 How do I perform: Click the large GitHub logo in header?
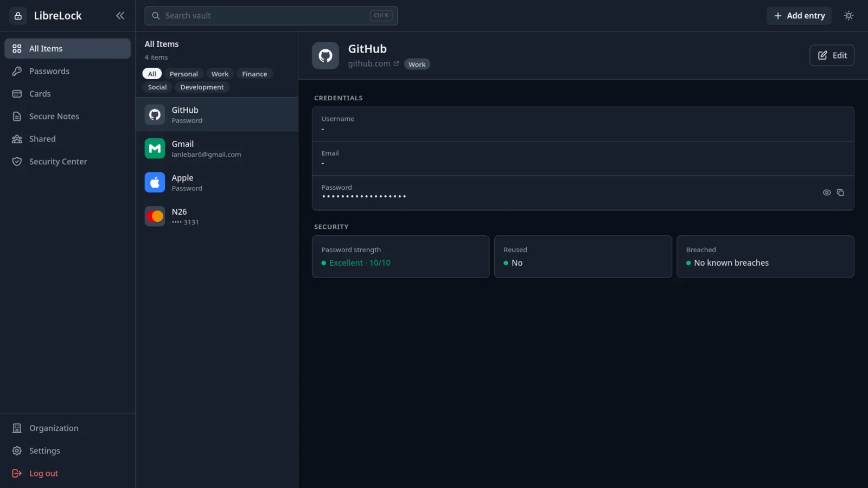[325, 55]
